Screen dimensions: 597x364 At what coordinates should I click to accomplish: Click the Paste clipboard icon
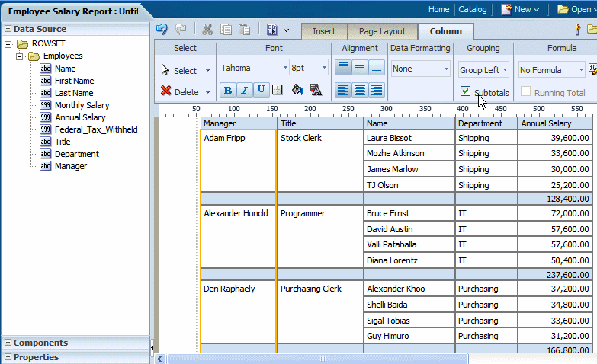coord(245,29)
